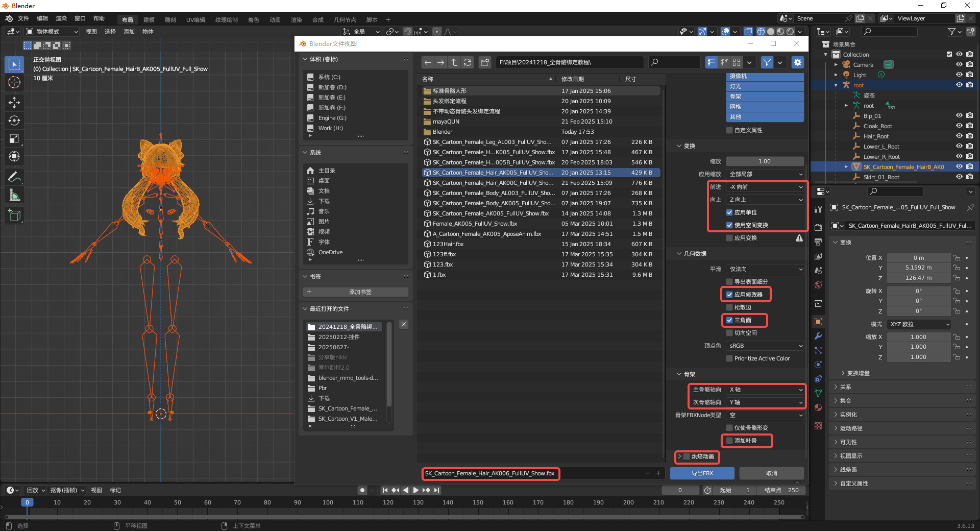Go to the parent directory
Image resolution: width=980 pixels, height=531 pixels.
454,62
